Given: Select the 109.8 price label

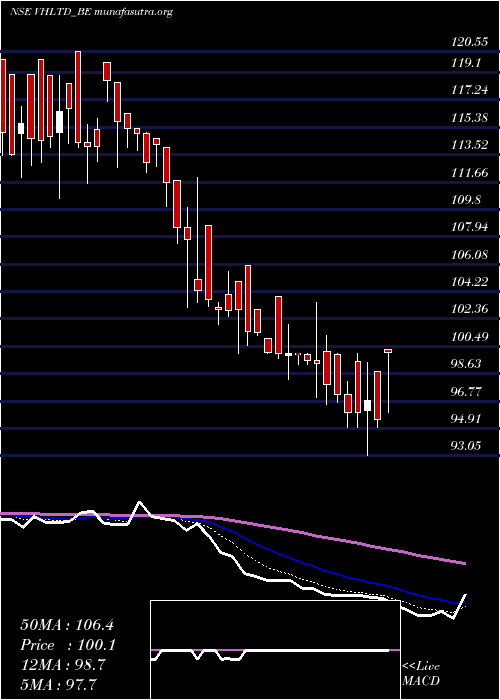Looking at the screenshot, I should point(466,200).
